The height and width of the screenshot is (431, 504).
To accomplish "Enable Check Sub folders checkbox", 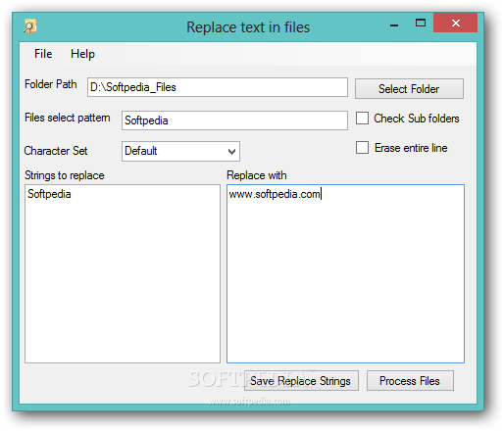I will (x=362, y=119).
